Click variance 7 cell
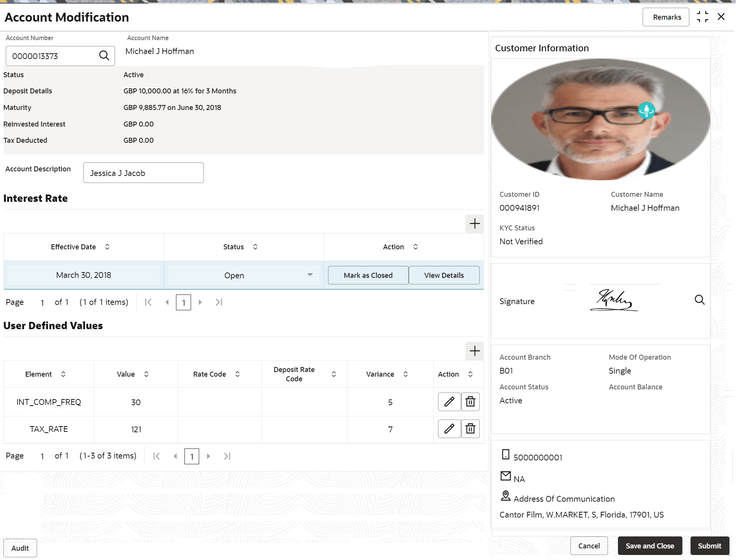736x560 pixels. (x=390, y=429)
